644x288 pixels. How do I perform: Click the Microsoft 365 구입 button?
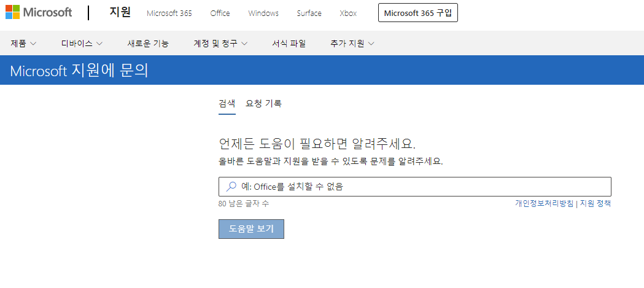tap(417, 13)
